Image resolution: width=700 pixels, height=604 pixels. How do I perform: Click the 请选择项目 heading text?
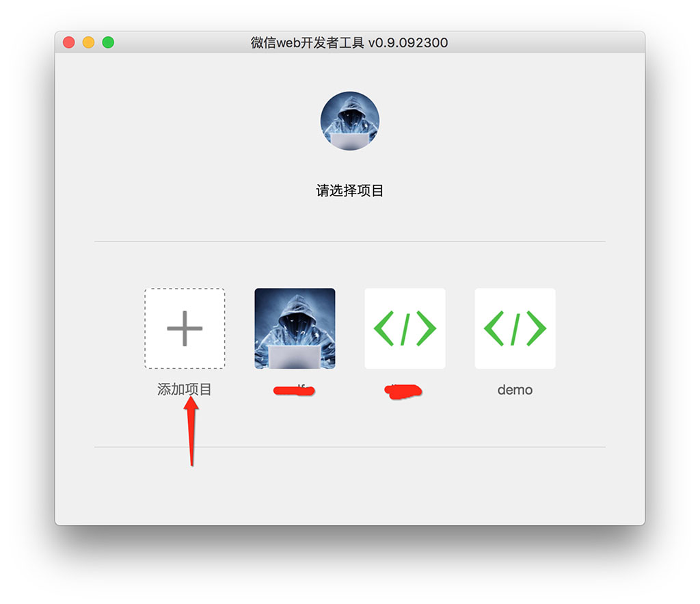point(349,191)
